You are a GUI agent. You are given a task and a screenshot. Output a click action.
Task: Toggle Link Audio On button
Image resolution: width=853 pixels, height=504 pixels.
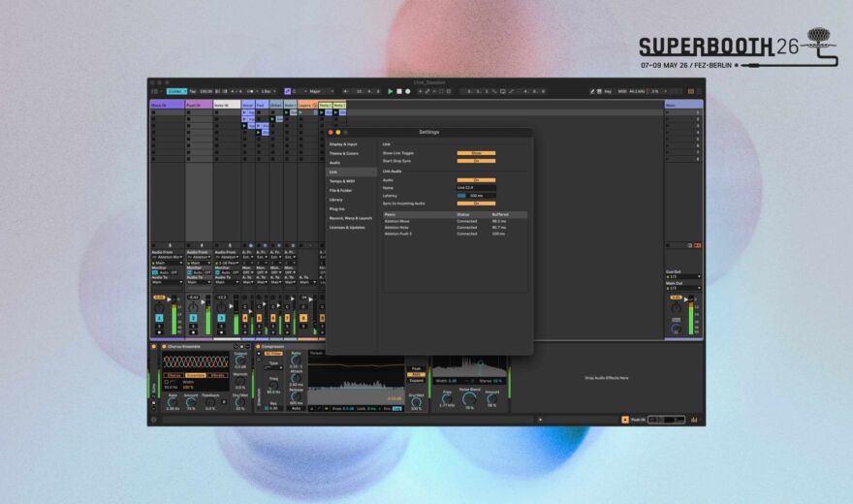point(476,180)
